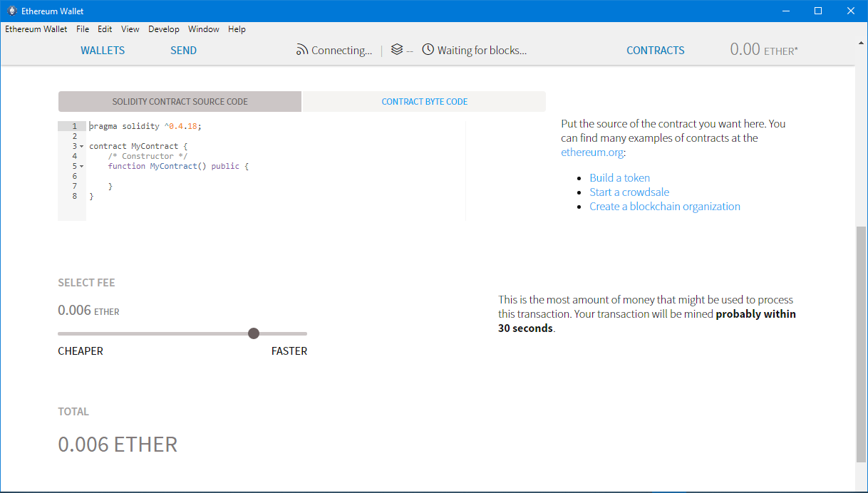The image size is (868, 493).
Task: Open the Window menu
Action: [x=204, y=29]
